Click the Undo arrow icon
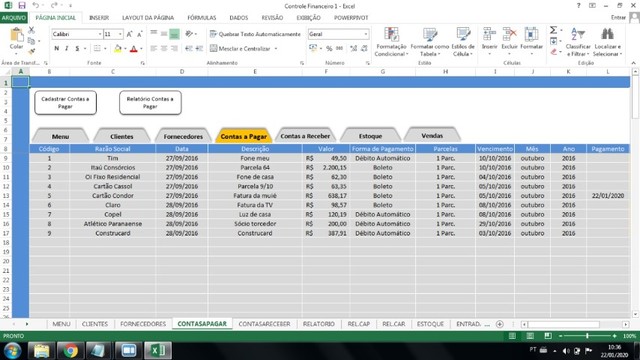The height and width of the screenshot is (360, 640). point(36,6)
